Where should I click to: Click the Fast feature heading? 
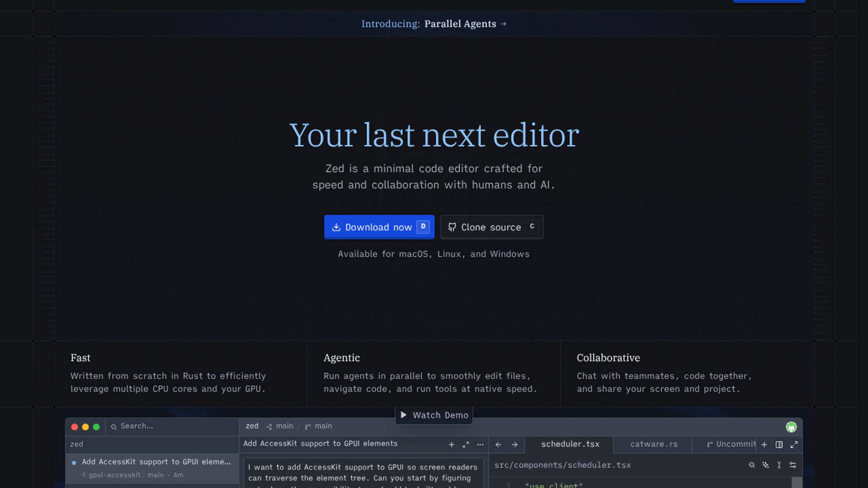80,358
